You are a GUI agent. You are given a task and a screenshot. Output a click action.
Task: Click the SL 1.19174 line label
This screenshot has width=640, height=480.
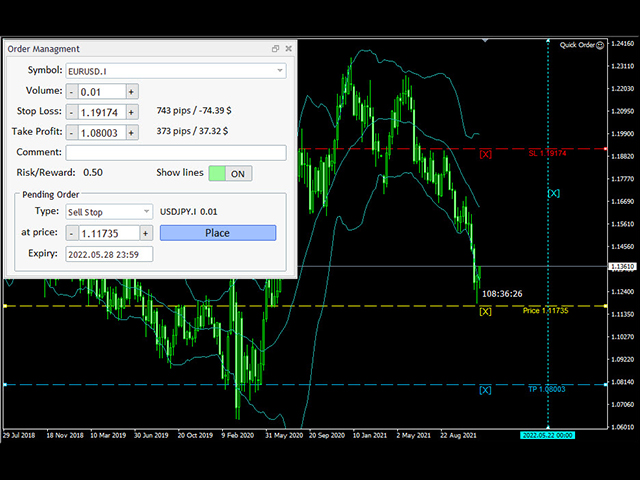[x=548, y=153]
